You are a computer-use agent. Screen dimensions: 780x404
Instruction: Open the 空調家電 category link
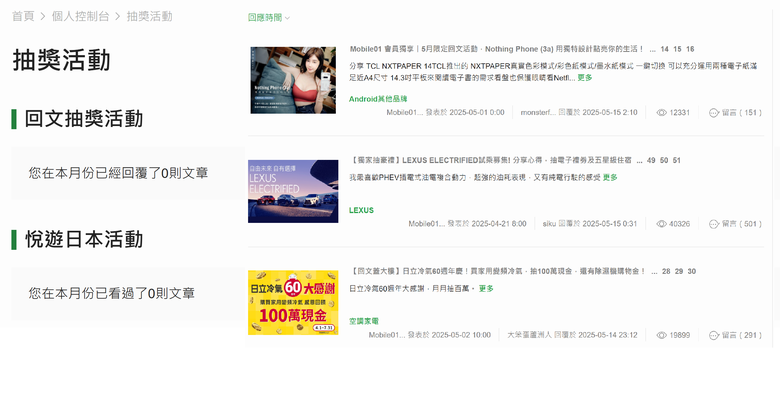coord(364,321)
